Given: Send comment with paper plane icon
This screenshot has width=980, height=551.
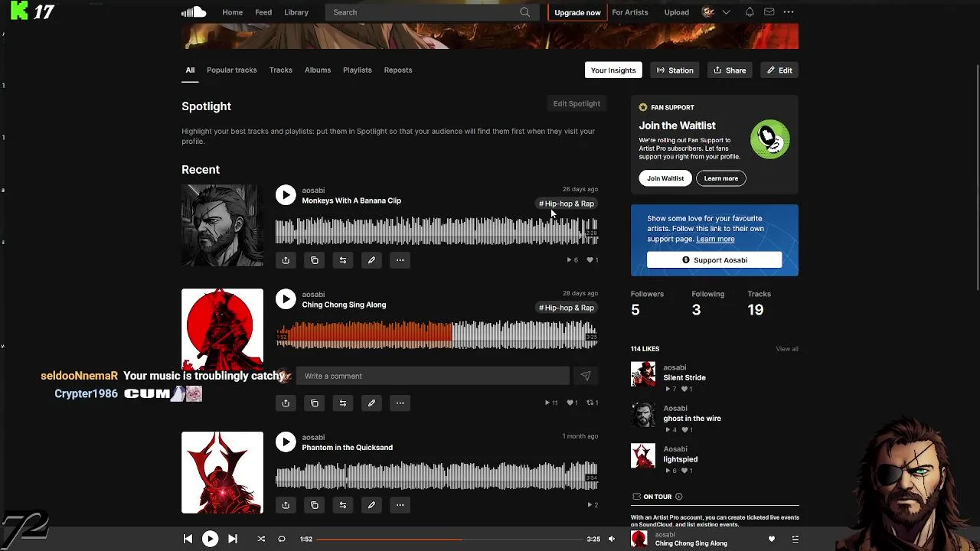Looking at the screenshot, I should (x=586, y=376).
